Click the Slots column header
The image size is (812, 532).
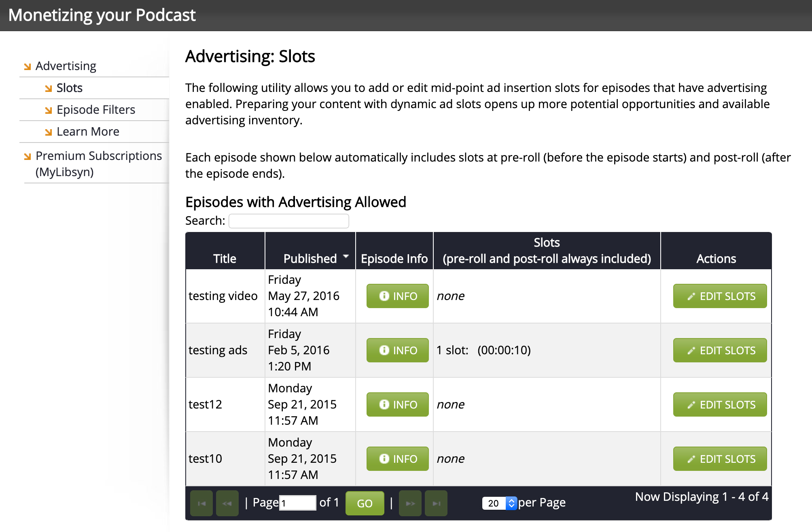tap(547, 251)
